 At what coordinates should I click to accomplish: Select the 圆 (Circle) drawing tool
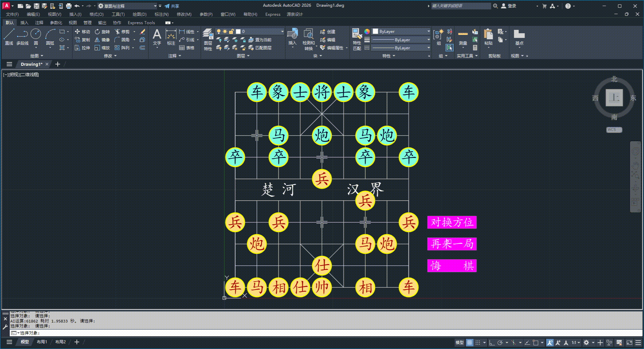click(36, 37)
